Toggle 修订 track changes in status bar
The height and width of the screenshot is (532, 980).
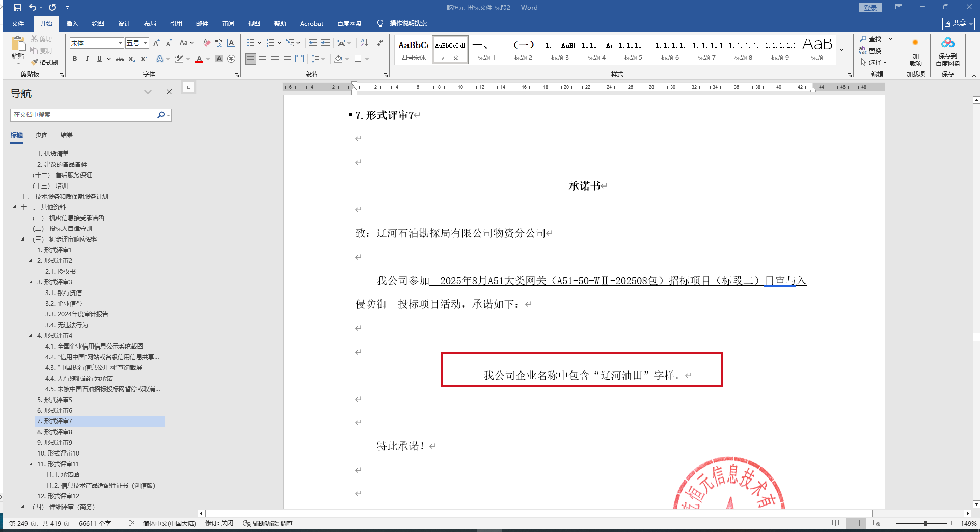(x=219, y=523)
